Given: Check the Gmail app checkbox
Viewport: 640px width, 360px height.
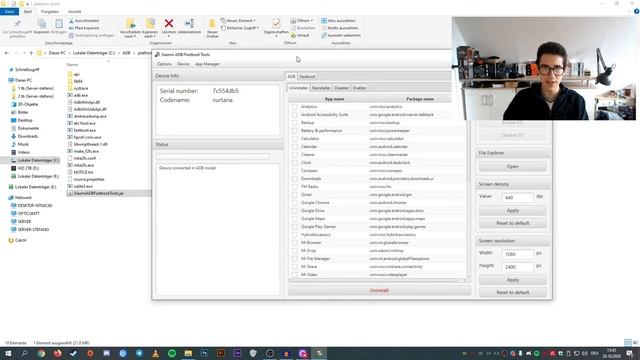Looking at the screenshot, I should 294,195.
